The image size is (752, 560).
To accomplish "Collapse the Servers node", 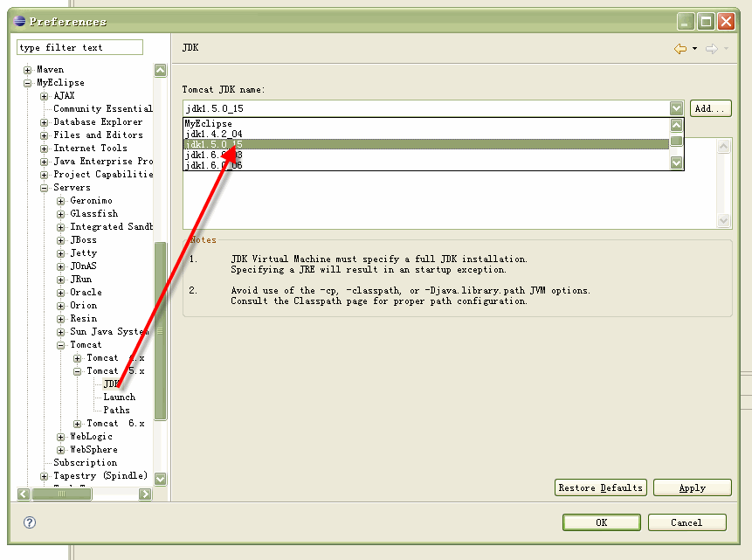I will coord(45,188).
